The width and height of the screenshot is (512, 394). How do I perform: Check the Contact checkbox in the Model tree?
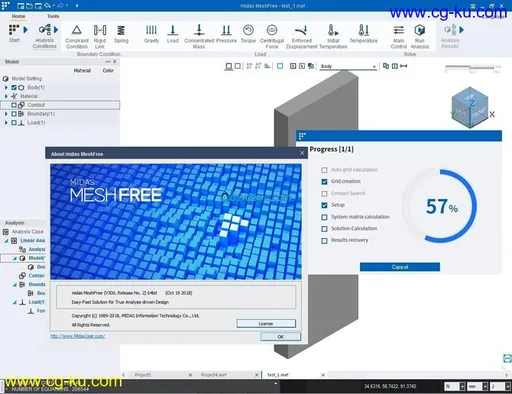click(x=14, y=105)
